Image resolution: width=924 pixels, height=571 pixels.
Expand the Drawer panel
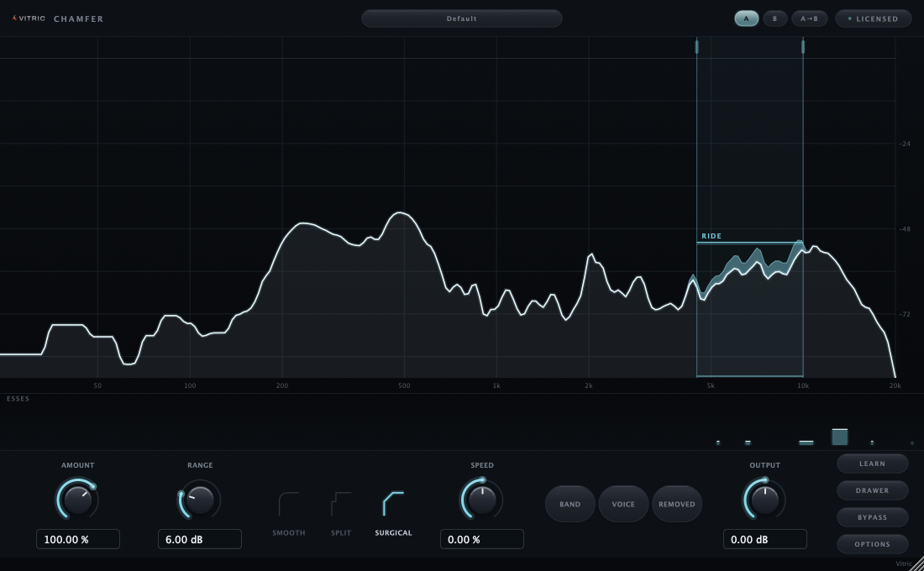872,490
